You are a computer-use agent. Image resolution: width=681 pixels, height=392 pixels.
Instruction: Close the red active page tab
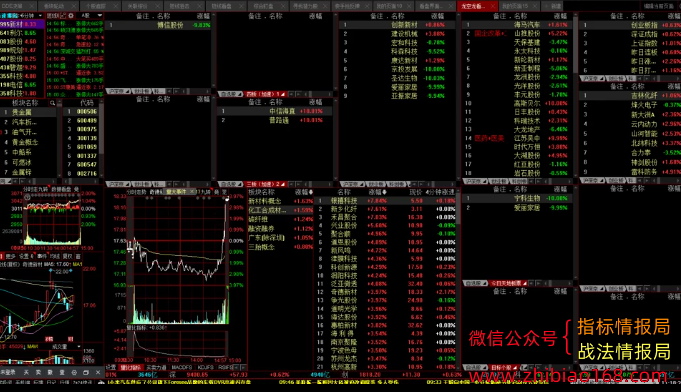[493, 6]
